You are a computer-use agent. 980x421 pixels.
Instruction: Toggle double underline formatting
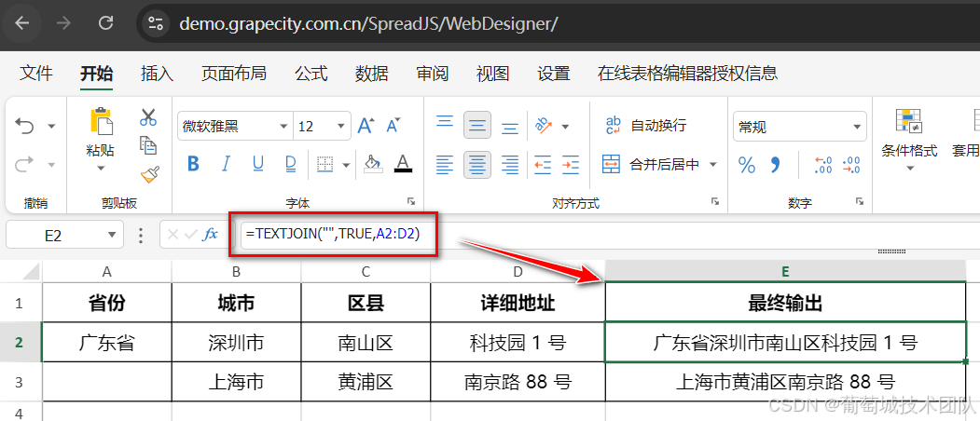291,165
